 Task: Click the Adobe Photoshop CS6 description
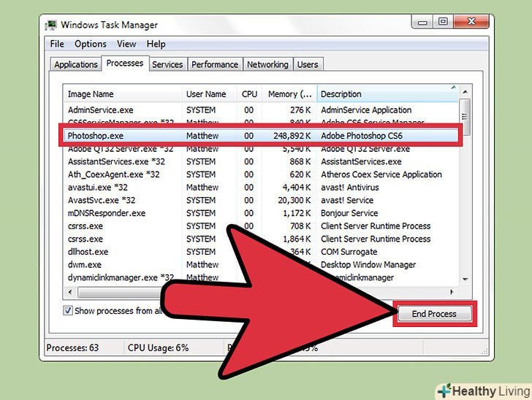pos(362,136)
